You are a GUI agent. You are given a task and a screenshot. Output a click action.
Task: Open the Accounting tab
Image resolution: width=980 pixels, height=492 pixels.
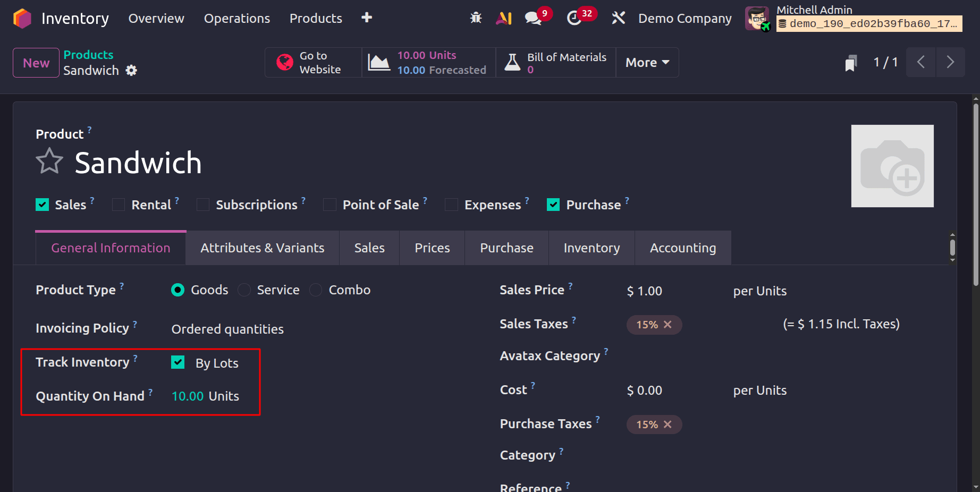[x=682, y=248]
